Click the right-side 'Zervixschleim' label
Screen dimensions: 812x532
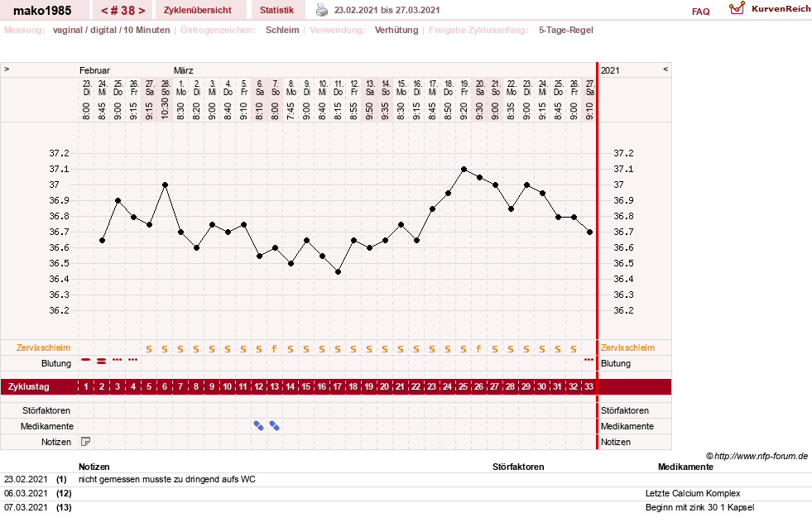[627, 347]
